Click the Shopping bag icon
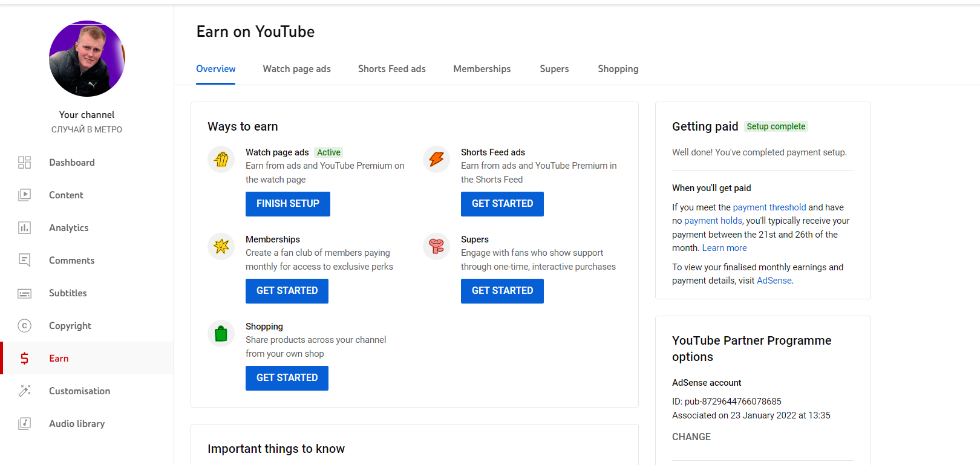 coord(221,334)
